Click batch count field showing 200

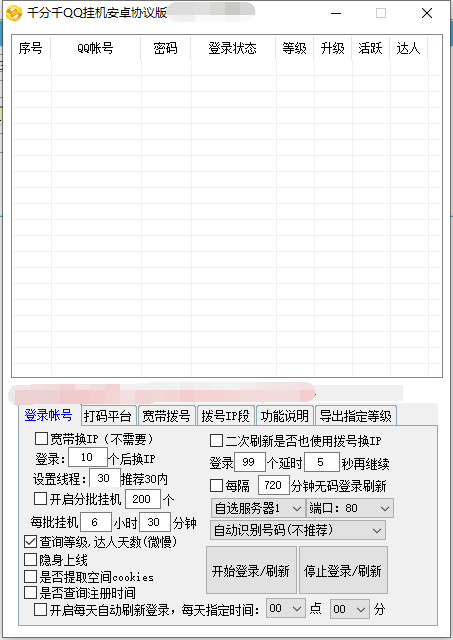142,499
